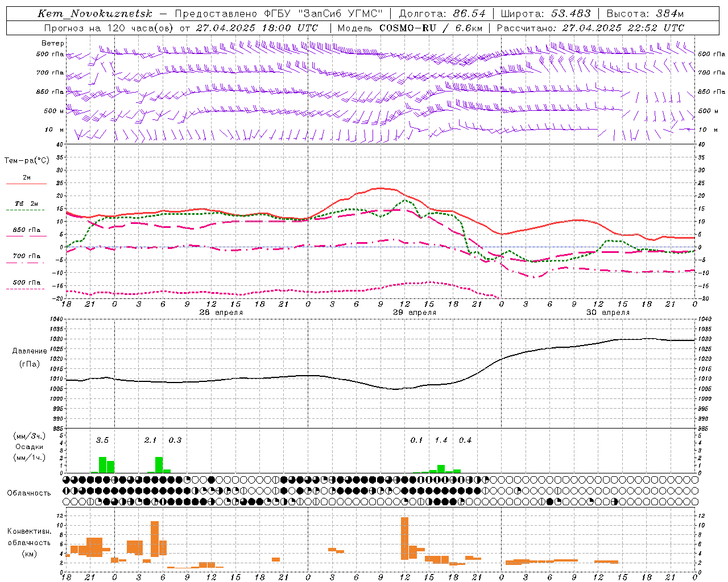Click the 2м temperature legend entry
This screenshot has width=728, height=582.
click(x=27, y=177)
